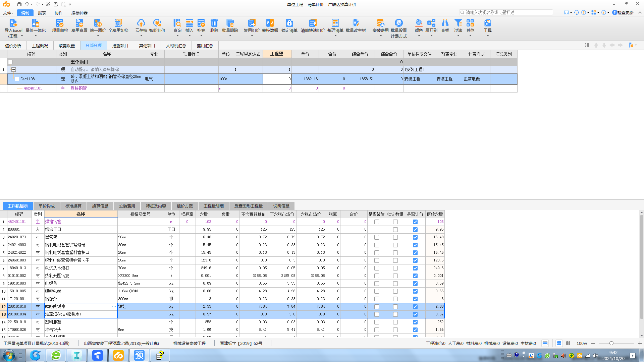The image size is (644, 362).
Task: Click 复用组价 reuse pricing icon
Action: click(x=252, y=23)
